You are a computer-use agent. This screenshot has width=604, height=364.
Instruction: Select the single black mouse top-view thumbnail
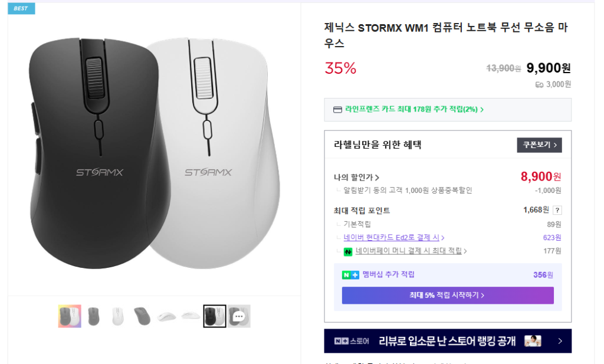(93, 316)
